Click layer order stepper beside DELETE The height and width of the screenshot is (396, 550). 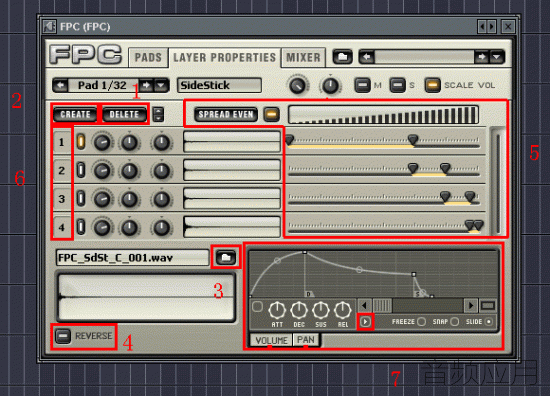[x=159, y=114]
